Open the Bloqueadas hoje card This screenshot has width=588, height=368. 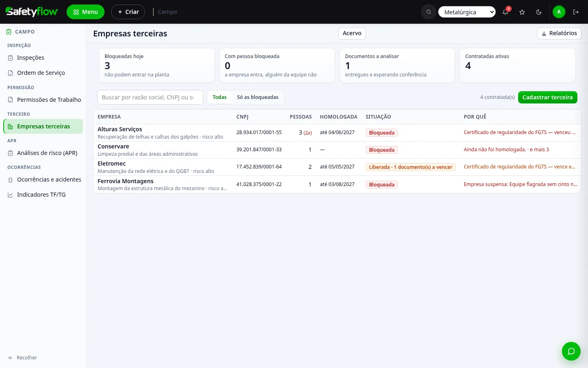157,65
